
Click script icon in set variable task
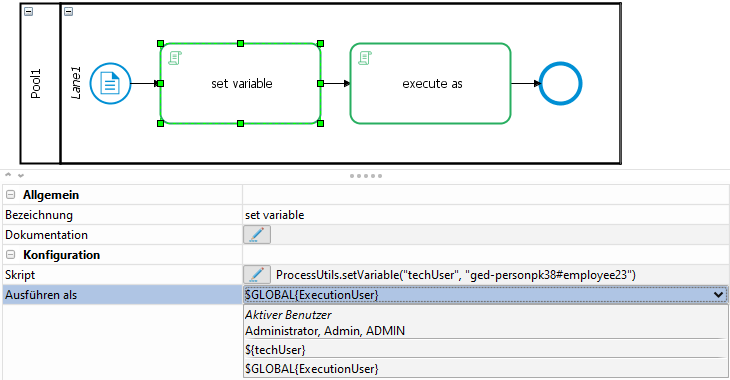(x=175, y=58)
